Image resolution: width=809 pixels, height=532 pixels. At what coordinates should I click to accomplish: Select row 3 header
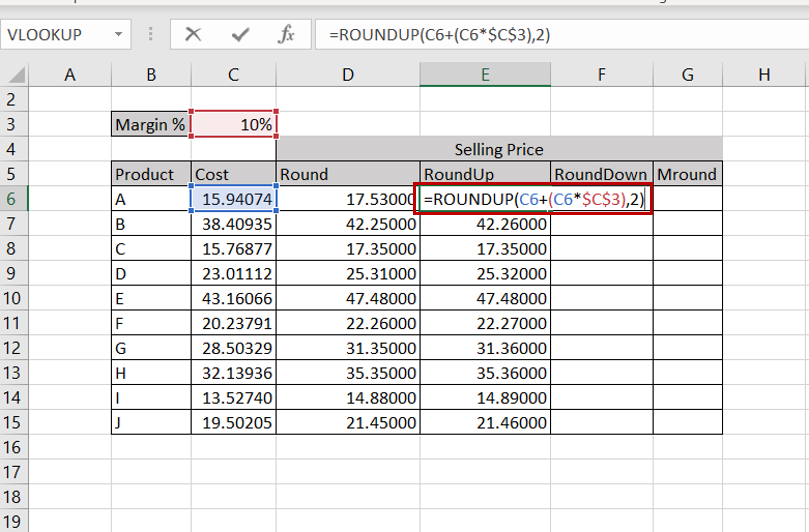pyautogui.click(x=14, y=124)
